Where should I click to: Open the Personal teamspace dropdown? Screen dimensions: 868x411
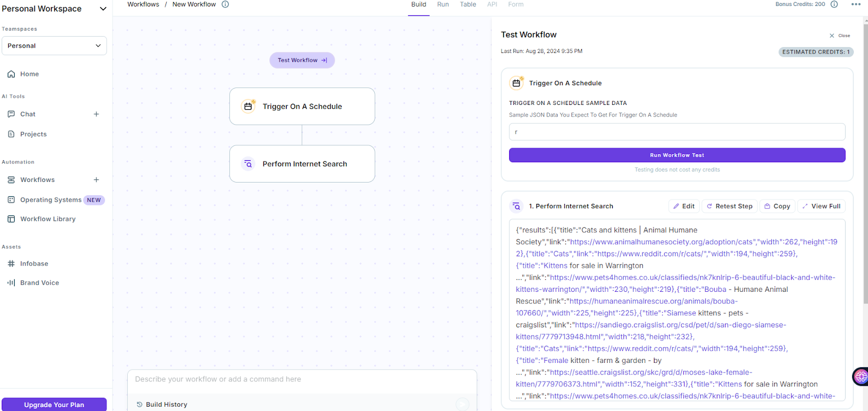54,46
